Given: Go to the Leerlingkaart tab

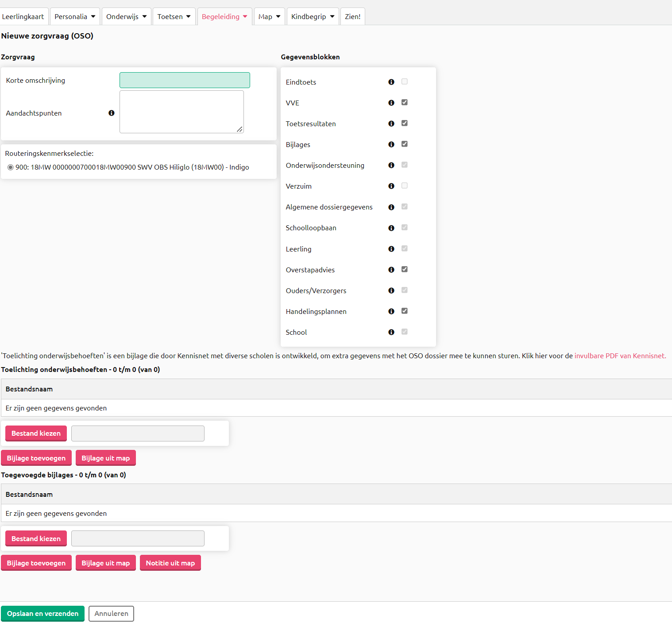Looking at the screenshot, I should click(x=23, y=17).
